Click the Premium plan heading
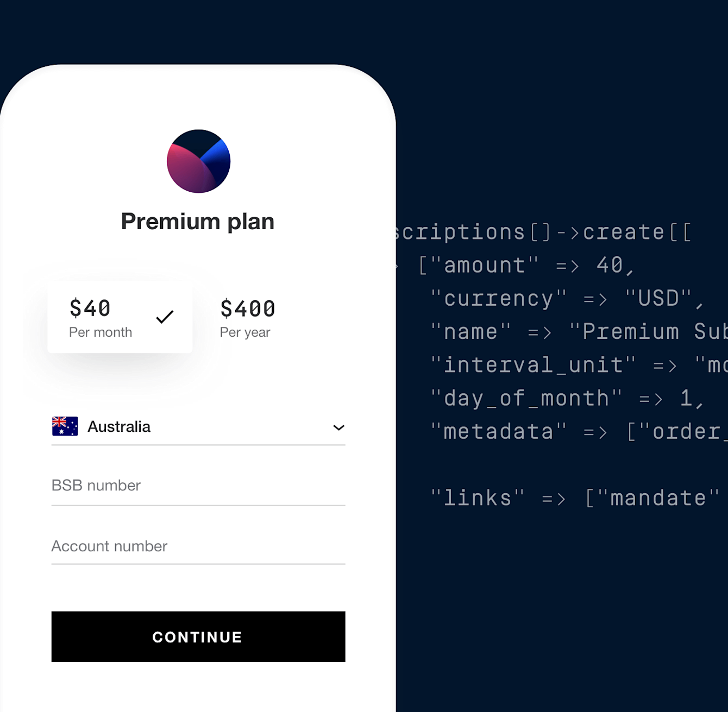The height and width of the screenshot is (712, 728). tap(198, 221)
